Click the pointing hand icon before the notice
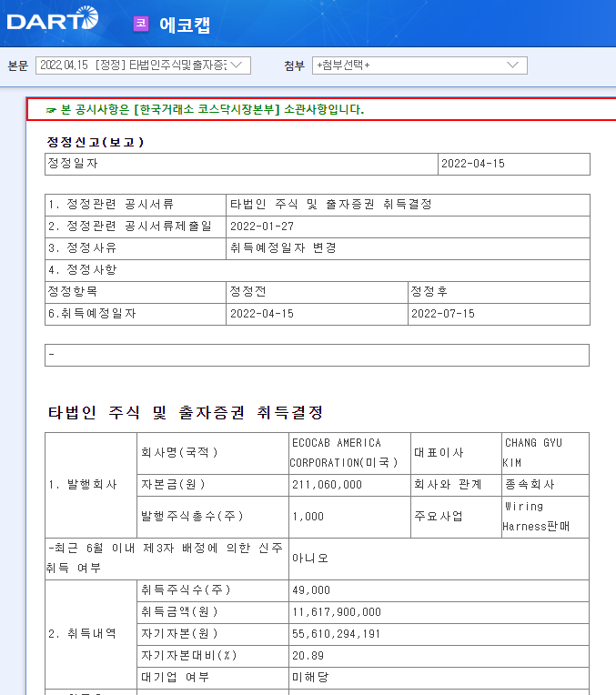616x695 pixels. [x=51, y=110]
